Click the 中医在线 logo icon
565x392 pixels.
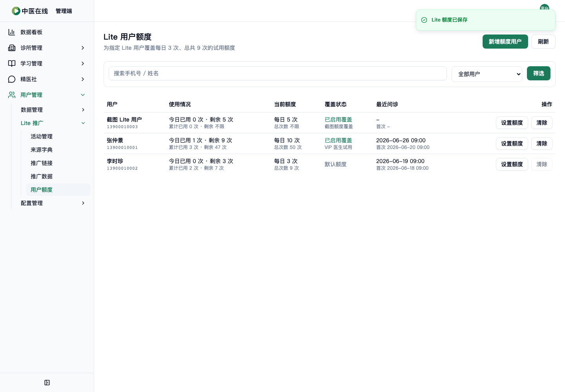16,11
